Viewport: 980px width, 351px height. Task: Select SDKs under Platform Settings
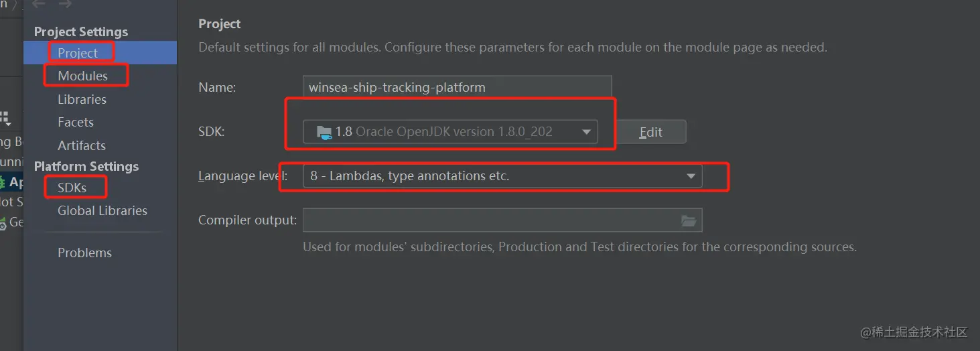click(x=72, y=188)
